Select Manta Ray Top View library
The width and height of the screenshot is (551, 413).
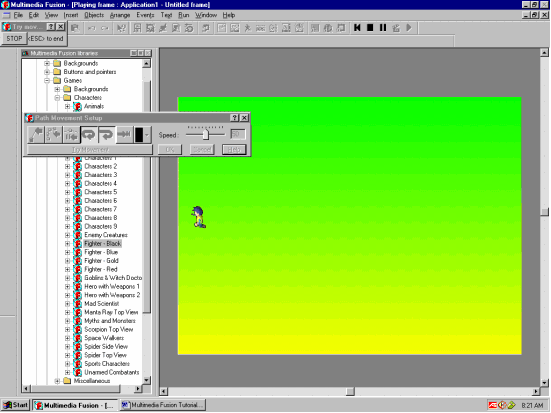(111, 312)
